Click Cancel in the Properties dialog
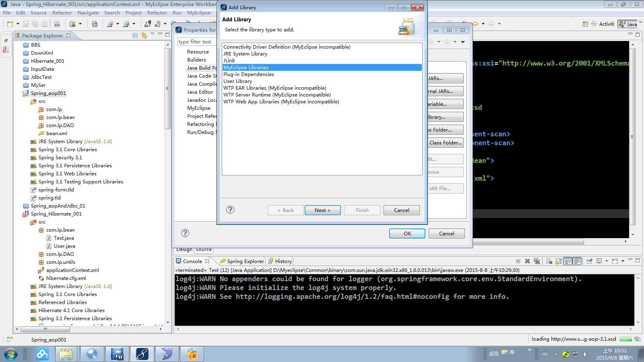The width and height of the screenshot is (644, 362). (x=447, y=233)
